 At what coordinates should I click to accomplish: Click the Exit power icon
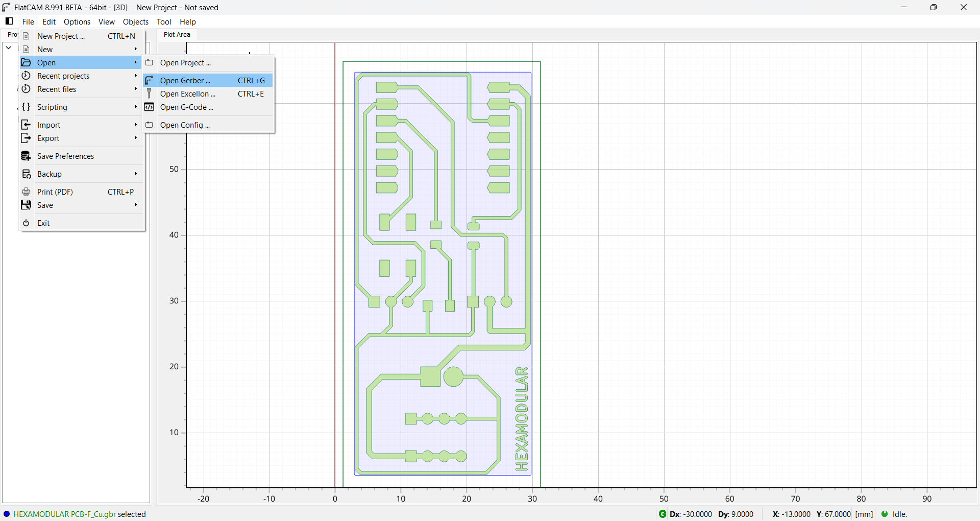pyautogui.click(x=26, y=223)
